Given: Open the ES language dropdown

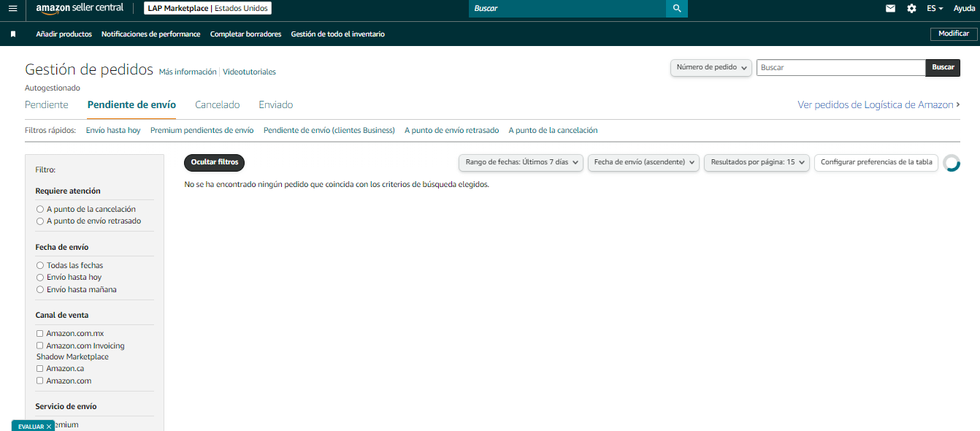Looking at the screenshot, I should click(x=935, y=9).
